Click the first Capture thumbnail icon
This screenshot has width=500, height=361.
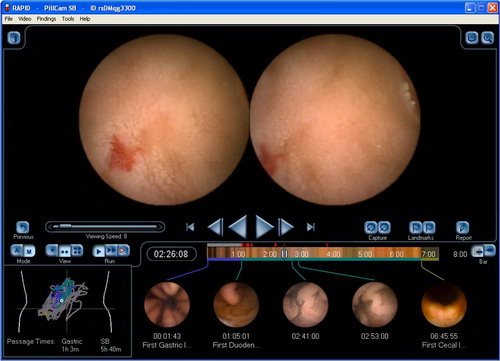point(371,228)
